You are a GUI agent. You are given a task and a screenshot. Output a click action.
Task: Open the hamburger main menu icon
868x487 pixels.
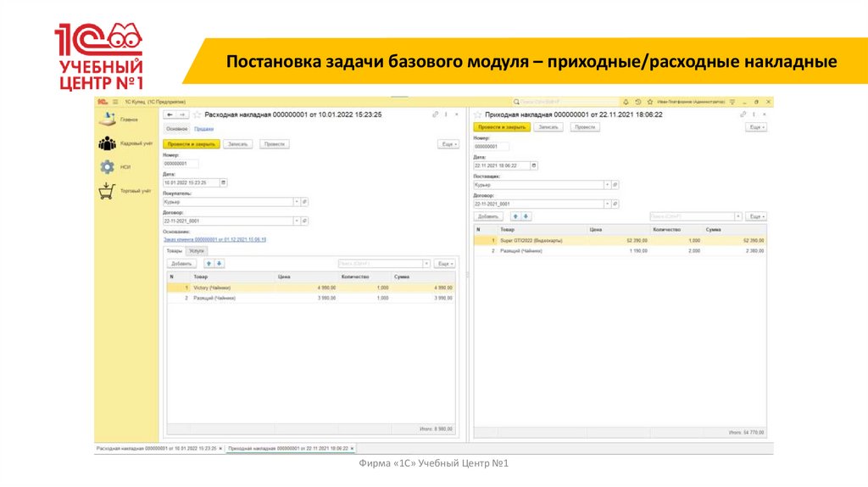tap(115, 102)
